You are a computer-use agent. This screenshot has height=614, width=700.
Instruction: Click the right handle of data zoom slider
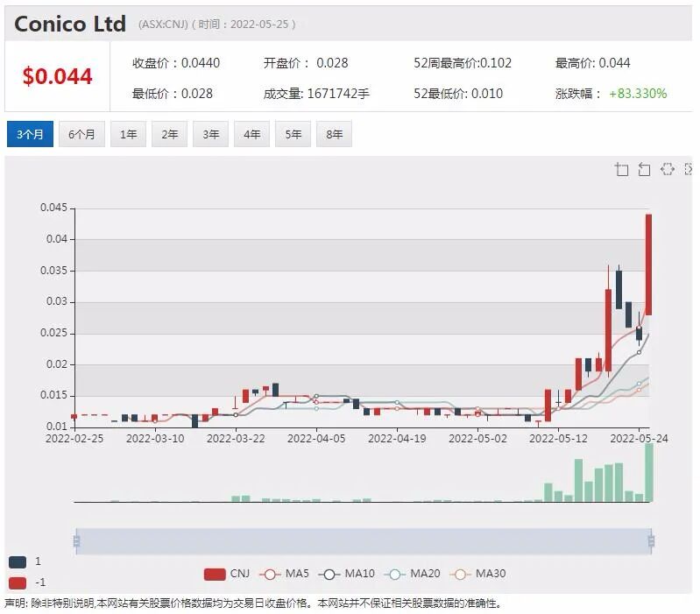coord(651,541)
